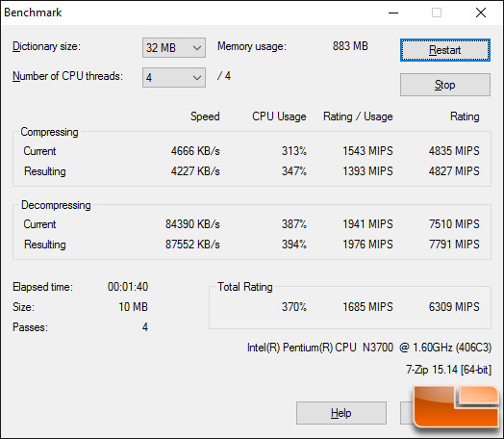This screenshot has height=439, width=504.
Task: Click the Restart button
Action: tap(445, 50)
